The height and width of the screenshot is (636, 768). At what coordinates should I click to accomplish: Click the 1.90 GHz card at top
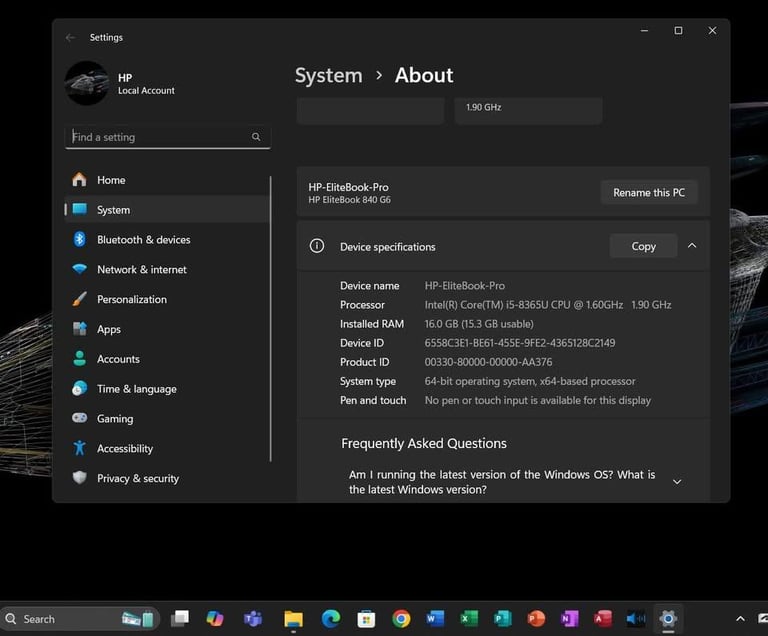pos(528,111)
